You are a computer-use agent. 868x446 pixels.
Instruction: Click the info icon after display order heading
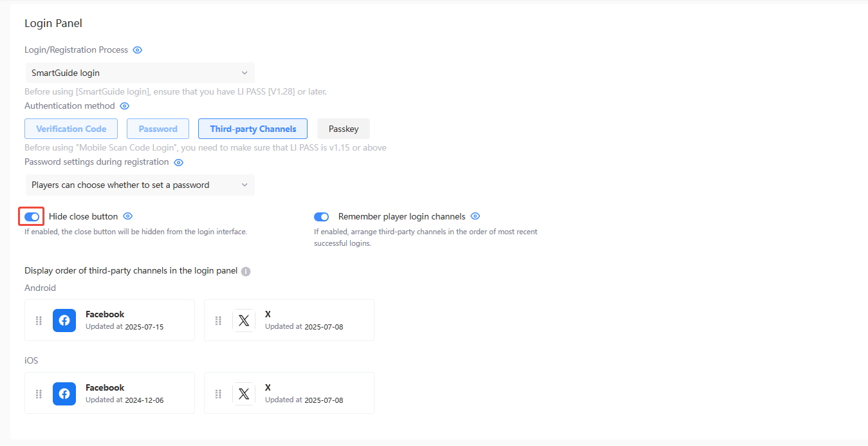tap(245, 271)
